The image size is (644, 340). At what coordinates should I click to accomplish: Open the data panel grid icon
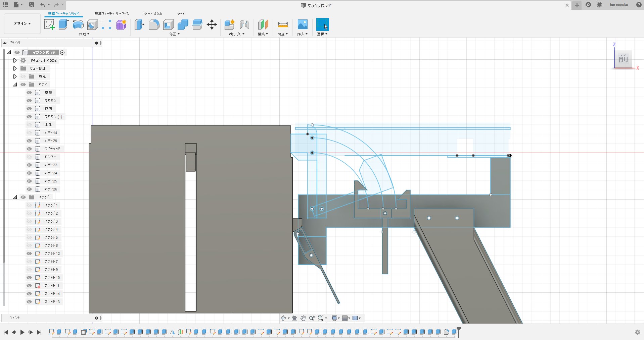click(5, 5)
